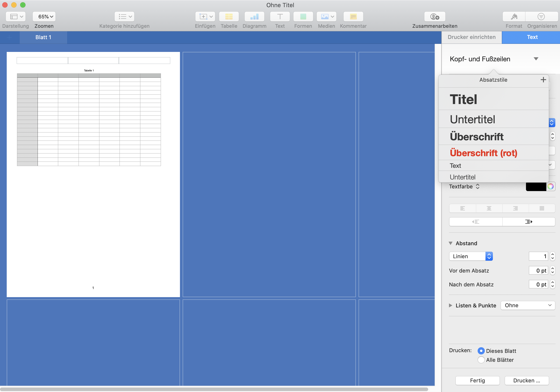Add new paragraph style with plus icon
This screenshot has height=392, width=560.
pyautogui.click(x=543, y=80)
